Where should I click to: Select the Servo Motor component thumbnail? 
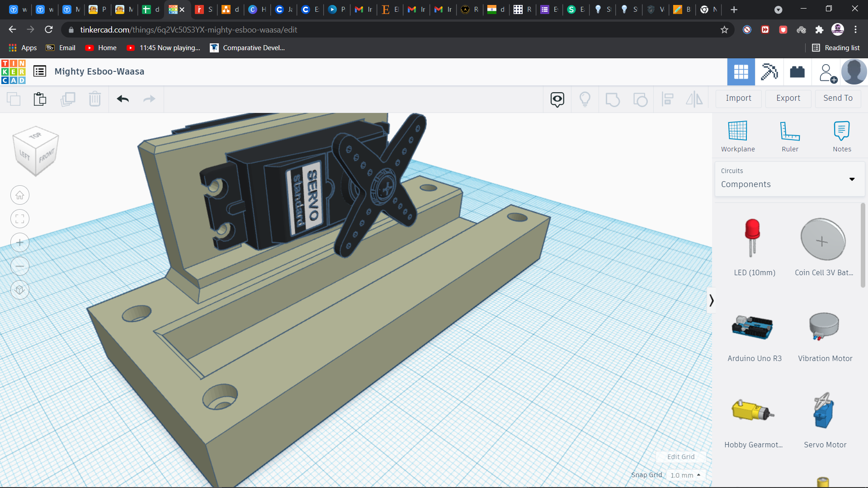coord(825,410)
